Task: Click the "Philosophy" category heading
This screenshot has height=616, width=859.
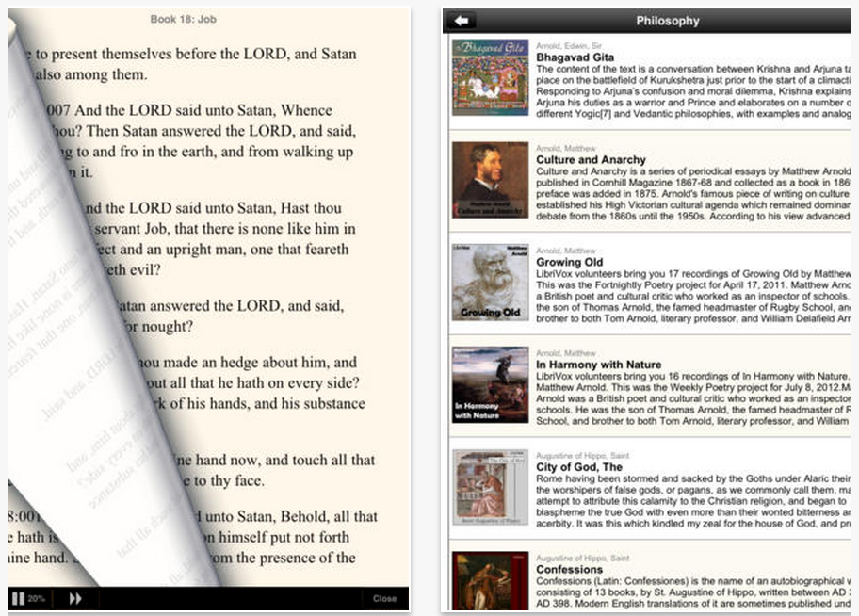Action: coord(668,21)
